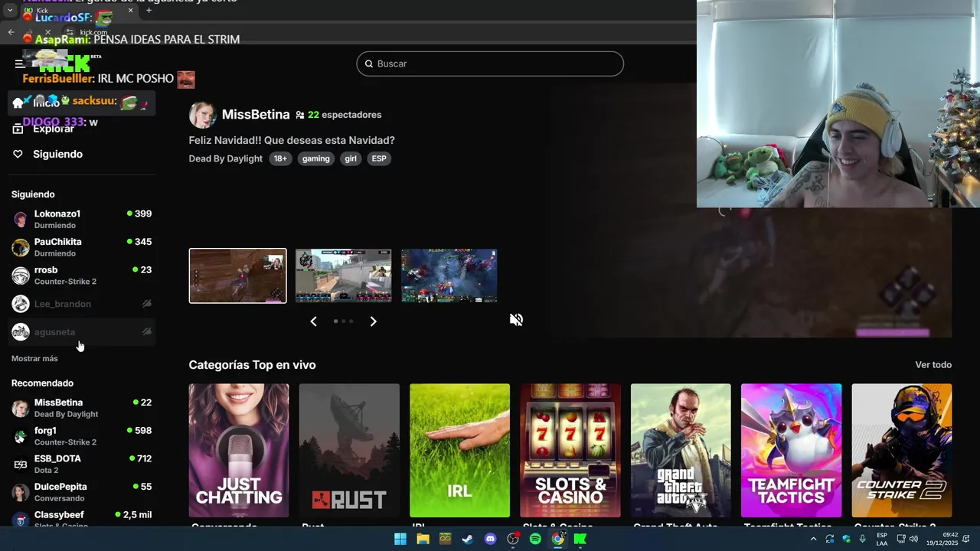Click the Inicio home icon

tap(18, 103)
